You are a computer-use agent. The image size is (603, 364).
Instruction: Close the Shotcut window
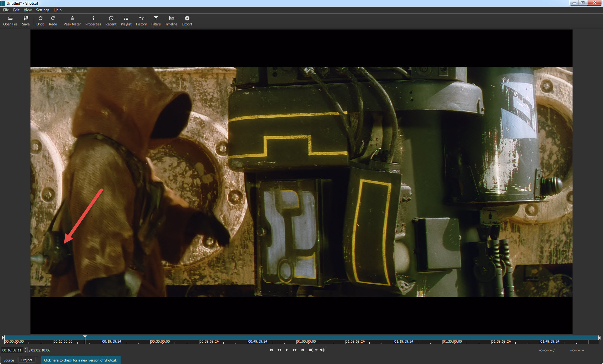(595, 3)
